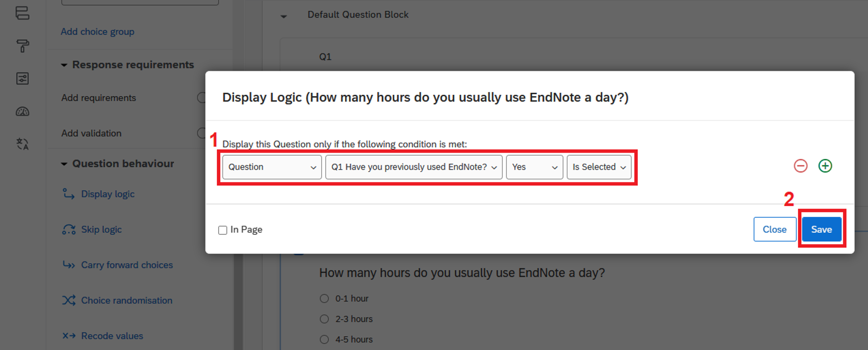868x350 pixels.
Task: Open the Survey options icon in sidebar
Action: 22,79
